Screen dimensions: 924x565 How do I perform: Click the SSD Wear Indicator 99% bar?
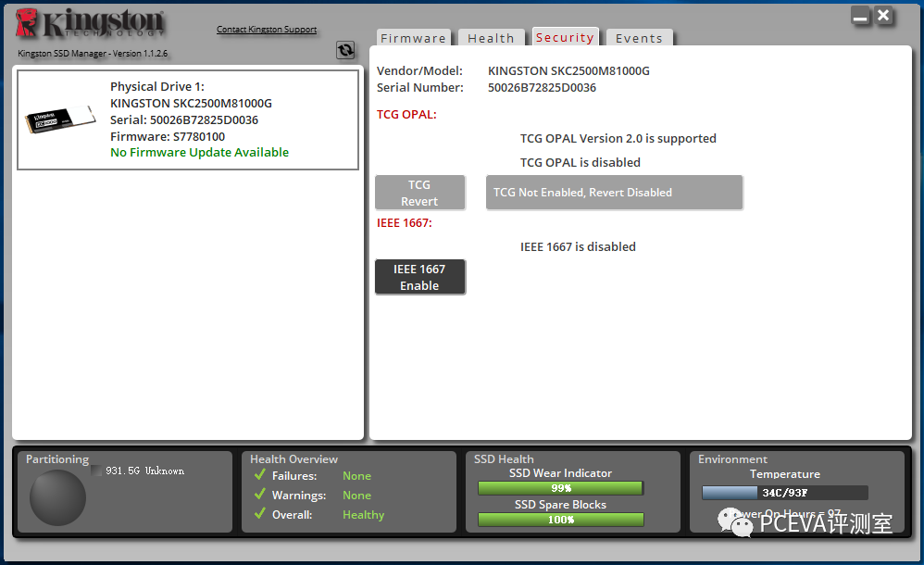560,488
